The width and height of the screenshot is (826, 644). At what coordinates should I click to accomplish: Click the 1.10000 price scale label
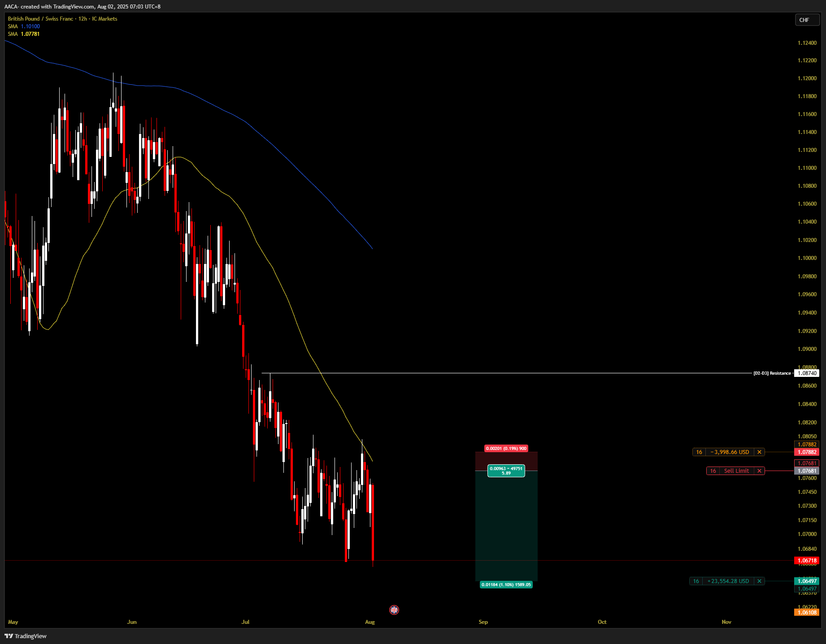807,258
